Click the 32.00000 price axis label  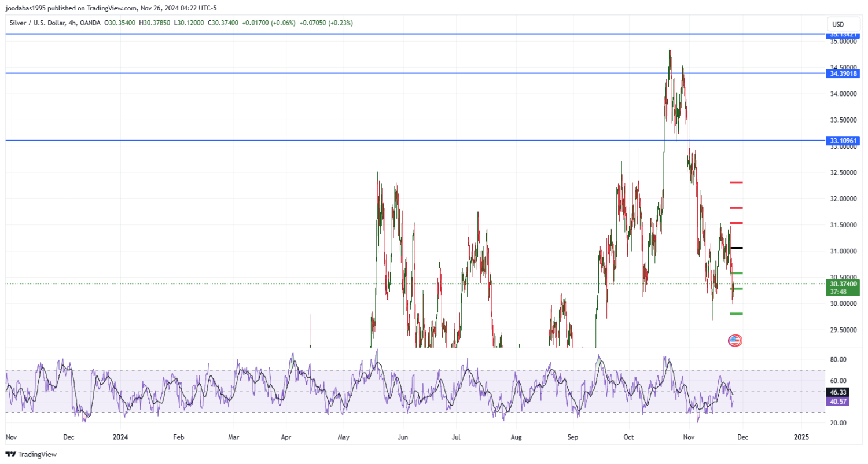pos(844,199)
